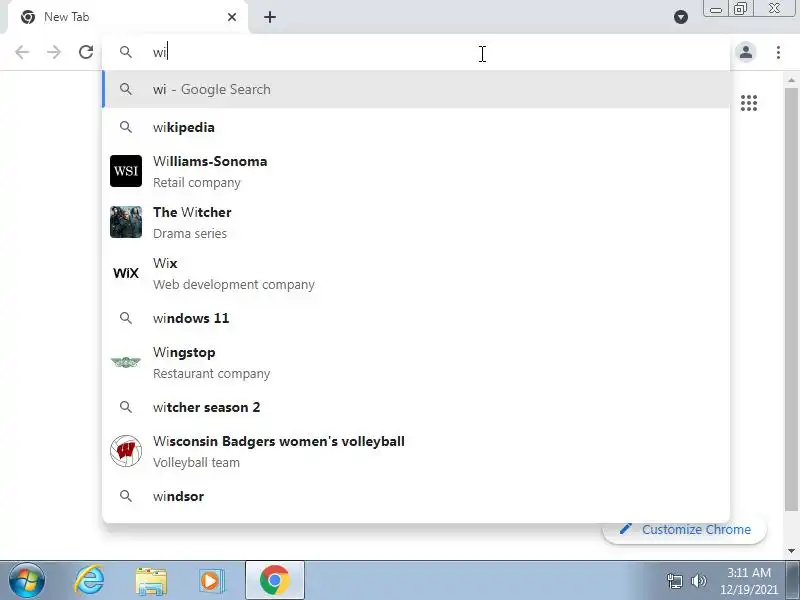This screenshot has width=800, height=600.
Task: Open Windows Media Player from taskbar
Action: pos(211,581)
